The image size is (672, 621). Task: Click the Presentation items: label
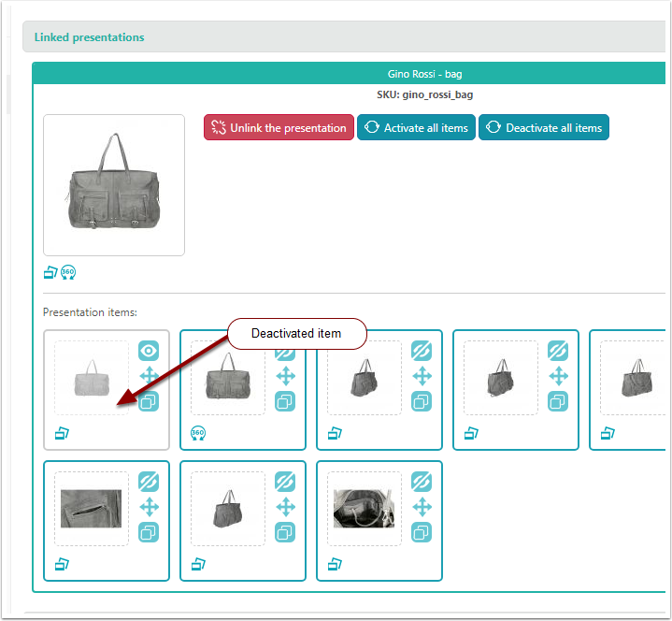pos(90,312)
